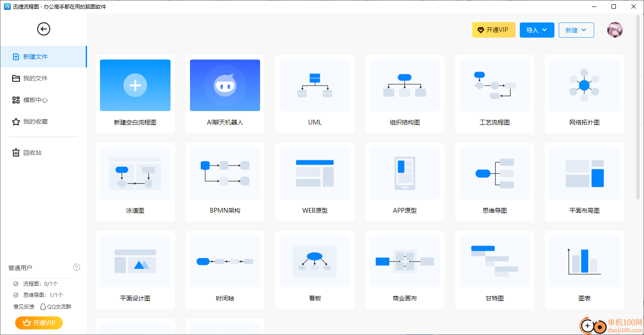Viewport: 644px width, 335px height.
Task: Go to 模板中心 in the sidebar
Action: (x=43, y=100)
